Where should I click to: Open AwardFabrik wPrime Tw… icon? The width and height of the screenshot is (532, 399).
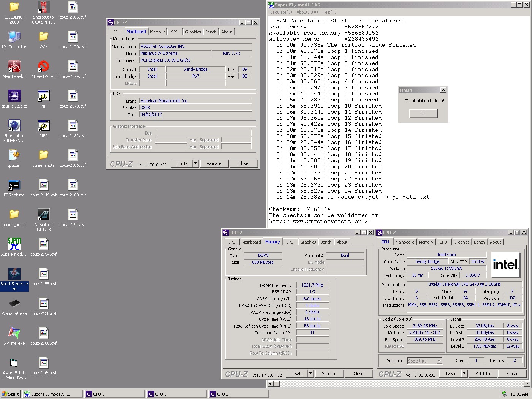14,363
